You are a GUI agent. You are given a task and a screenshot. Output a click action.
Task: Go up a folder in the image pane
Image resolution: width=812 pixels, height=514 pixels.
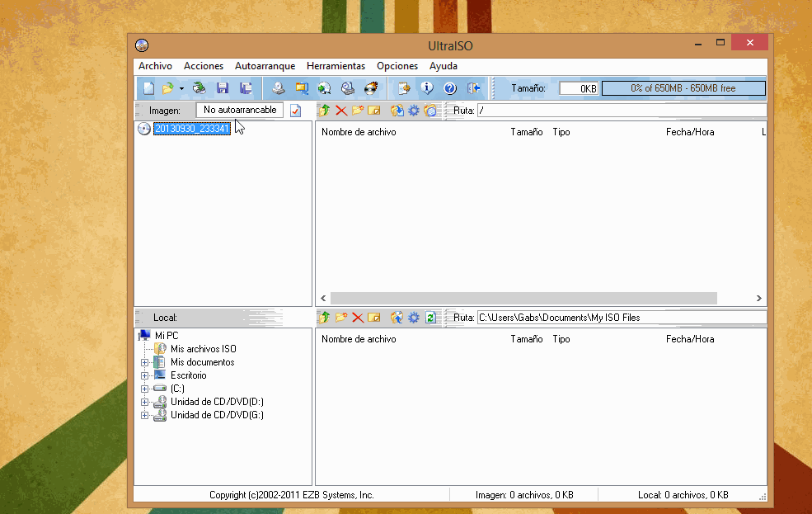(325, 111)
